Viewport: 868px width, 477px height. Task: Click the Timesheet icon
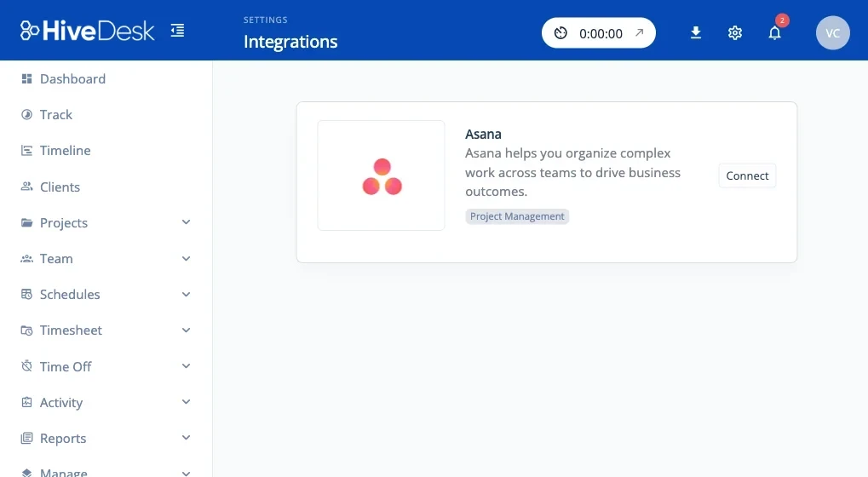tap(26, 330)
